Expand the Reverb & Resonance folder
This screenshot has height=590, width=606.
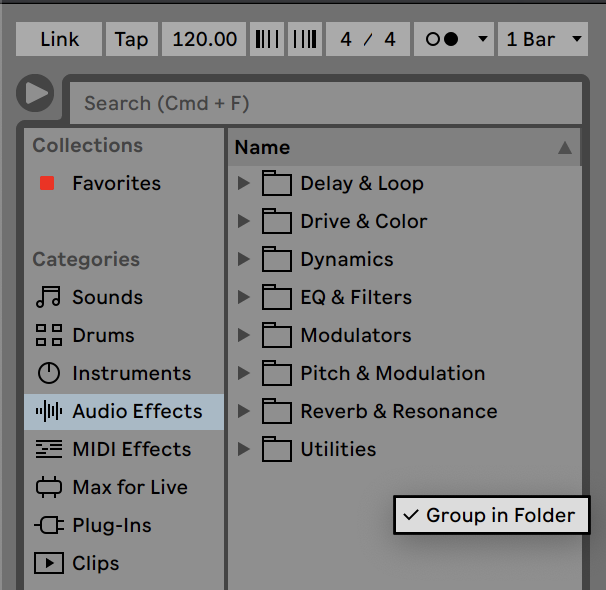243,411
